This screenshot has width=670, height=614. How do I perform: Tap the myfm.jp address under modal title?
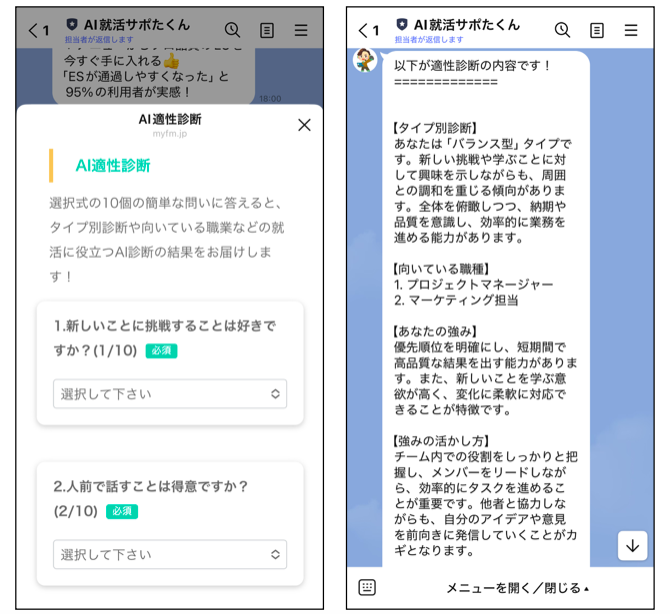[169, 133]
